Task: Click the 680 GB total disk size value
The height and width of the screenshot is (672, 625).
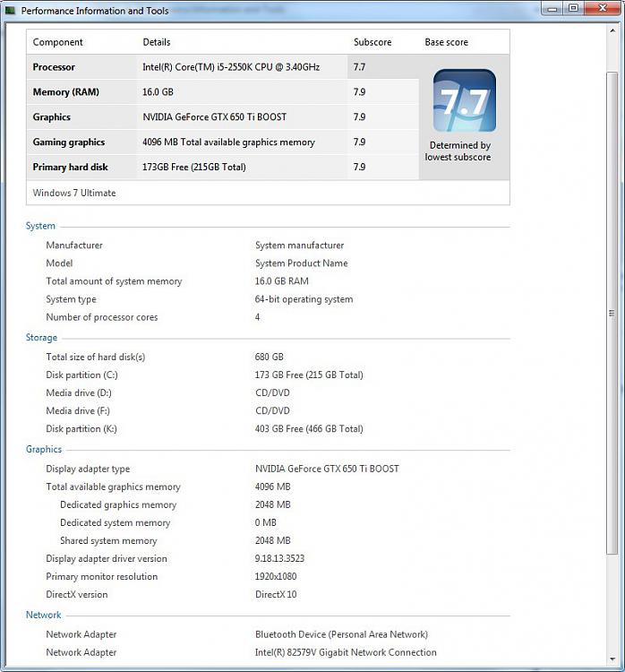Action: (269, 357)
